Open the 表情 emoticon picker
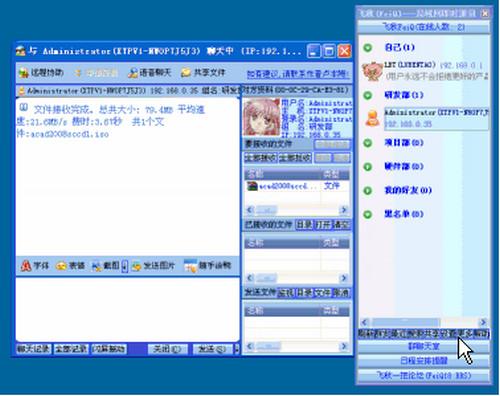The image size is (500, 396). [x=61, y=266]
